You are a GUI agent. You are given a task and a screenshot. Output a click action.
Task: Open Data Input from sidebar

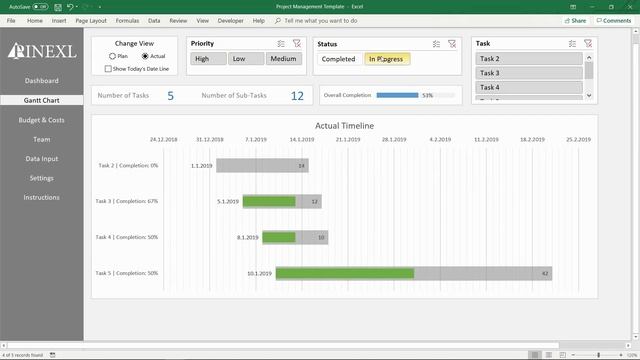(42, 159)
